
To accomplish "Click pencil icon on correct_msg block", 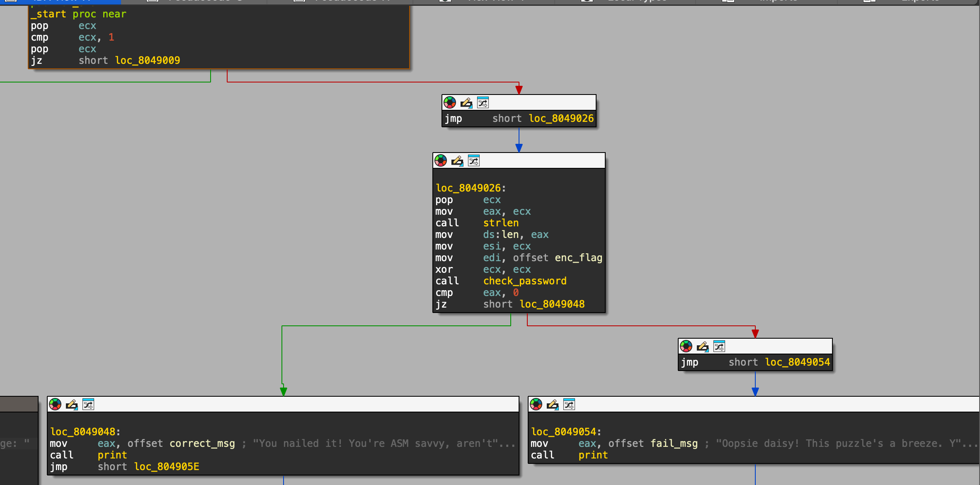I will click(72, 404).
